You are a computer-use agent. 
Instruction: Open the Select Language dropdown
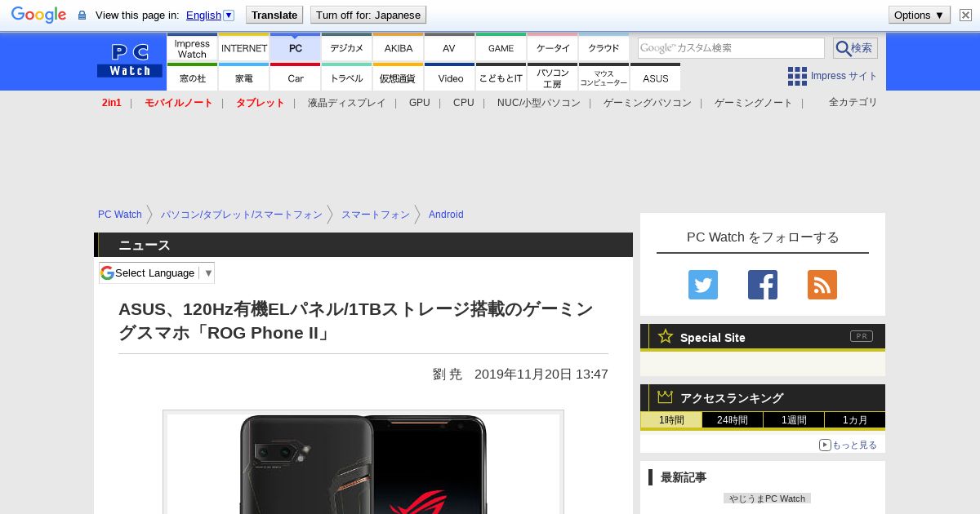157,273
